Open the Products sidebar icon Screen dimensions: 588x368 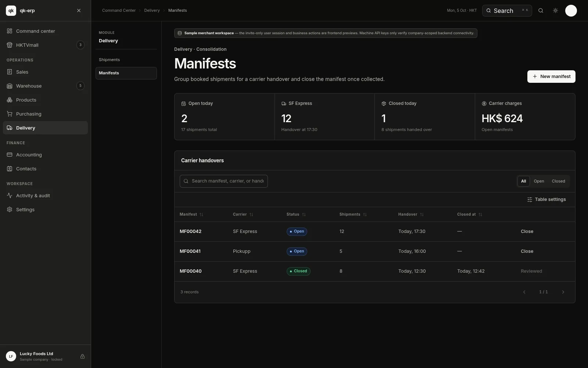[10, 100]
